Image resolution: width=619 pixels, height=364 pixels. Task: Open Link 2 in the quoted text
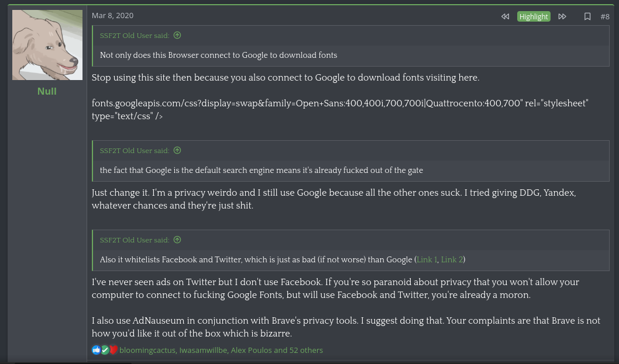[x=452, y=259]
